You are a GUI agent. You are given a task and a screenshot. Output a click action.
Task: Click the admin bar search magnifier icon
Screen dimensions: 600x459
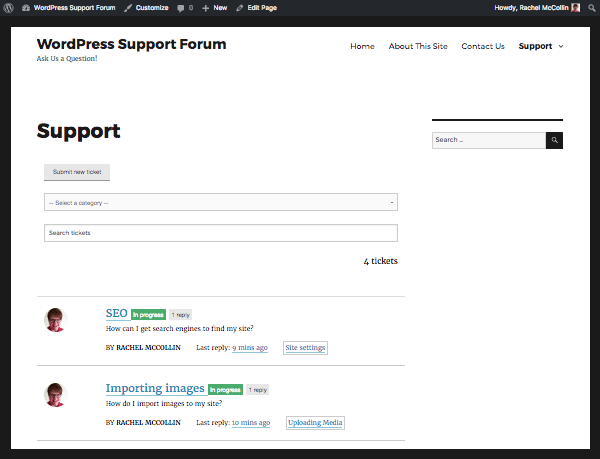(592, 8)
